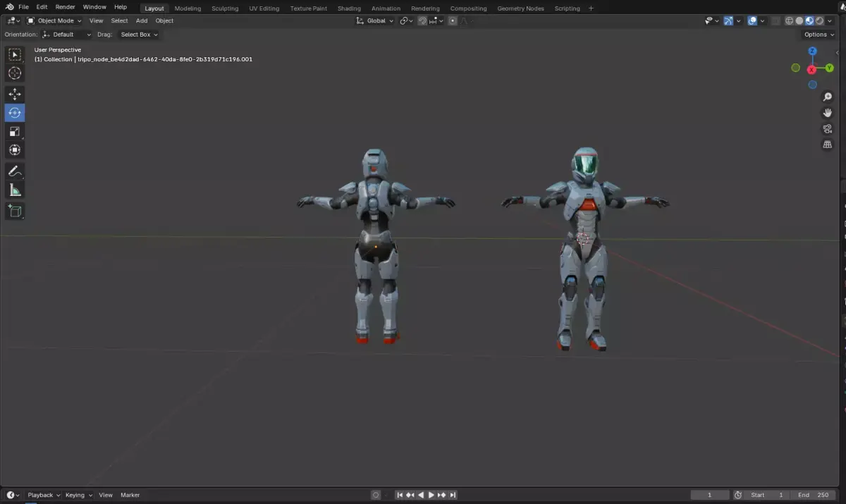Switch to solid viewport shading

pyautogui.click(x=799, y=20)
